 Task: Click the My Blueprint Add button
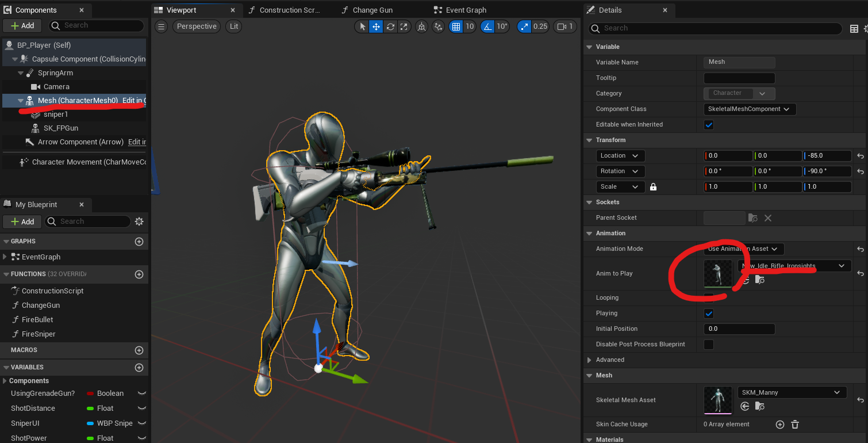[22, 221]
